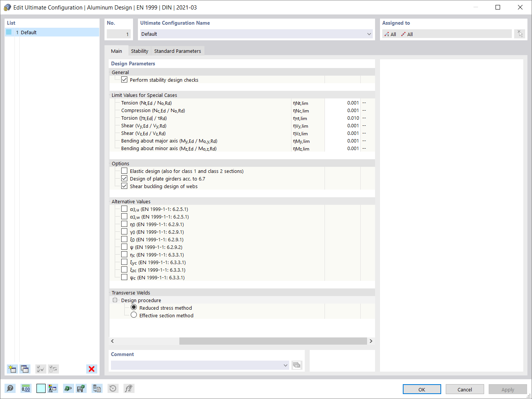Open the Standard Parameters tab

pos(177,51)
